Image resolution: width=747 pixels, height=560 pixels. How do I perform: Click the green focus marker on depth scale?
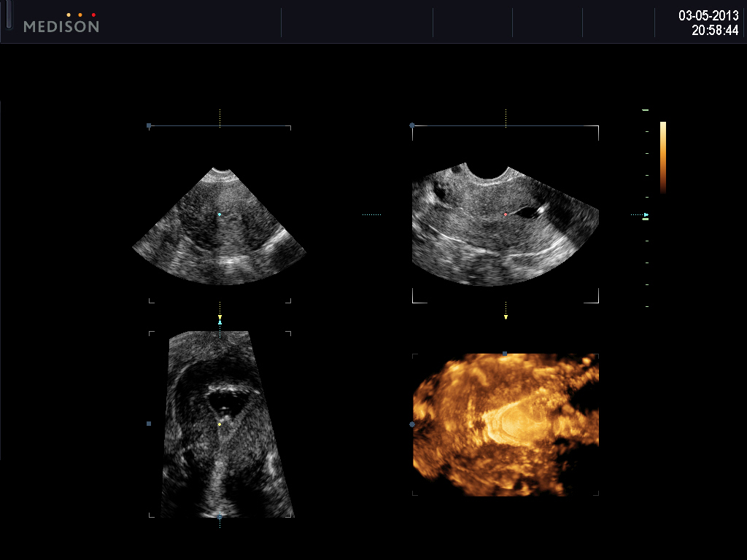[646, 219]
